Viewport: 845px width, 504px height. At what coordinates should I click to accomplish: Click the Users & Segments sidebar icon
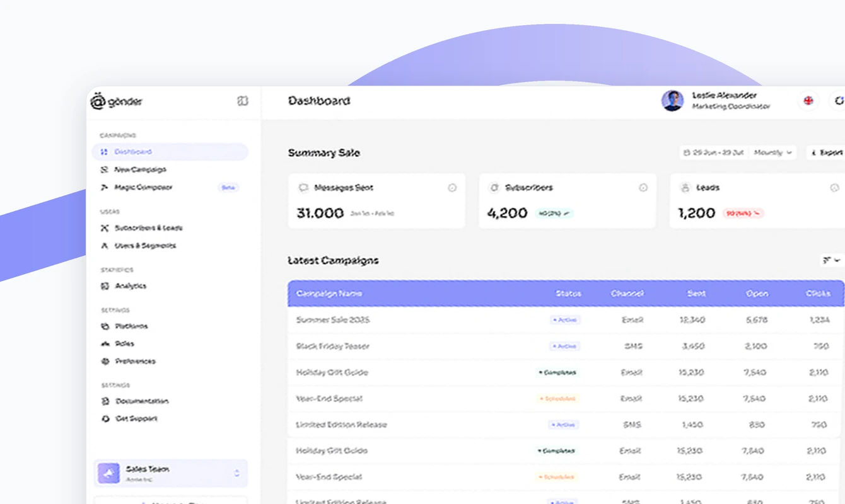105,246
